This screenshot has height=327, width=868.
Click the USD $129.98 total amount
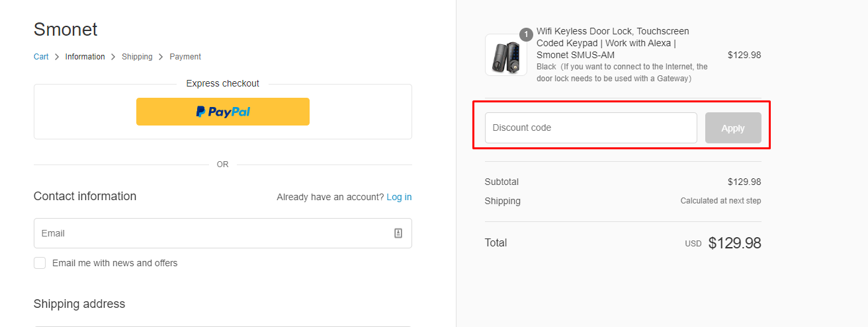tap(722, 243)
